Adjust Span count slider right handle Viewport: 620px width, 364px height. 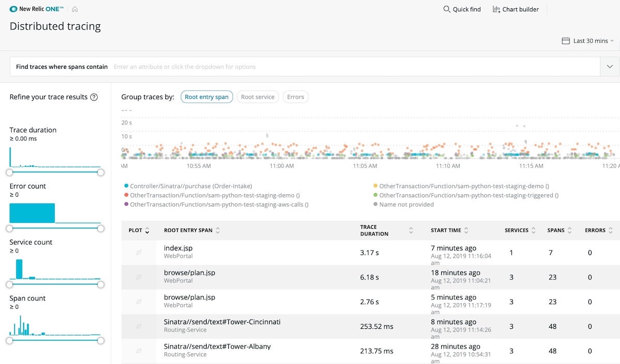[x=101, y=340]
